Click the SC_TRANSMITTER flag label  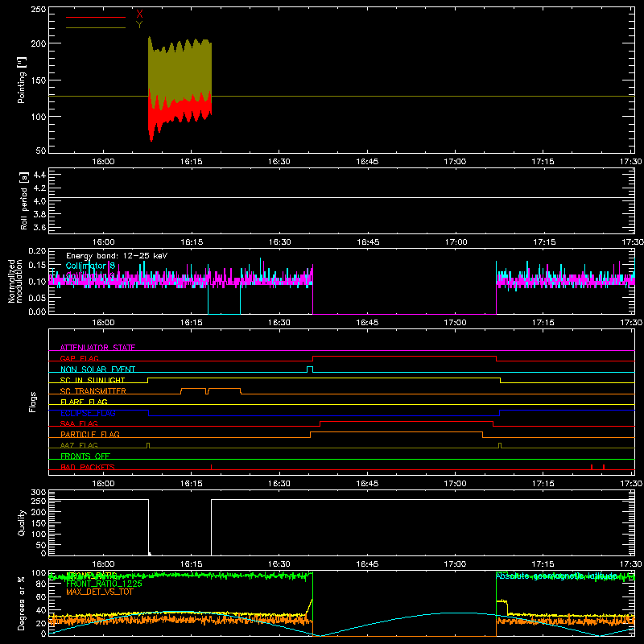pos(93,391)
